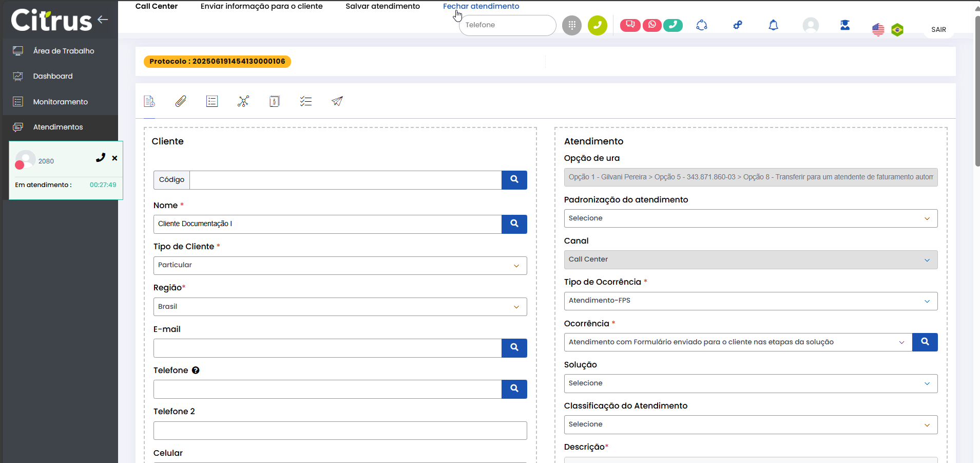Click the paper plane send icon
Screen dimensions: 980x463
[x=337, y=101]
